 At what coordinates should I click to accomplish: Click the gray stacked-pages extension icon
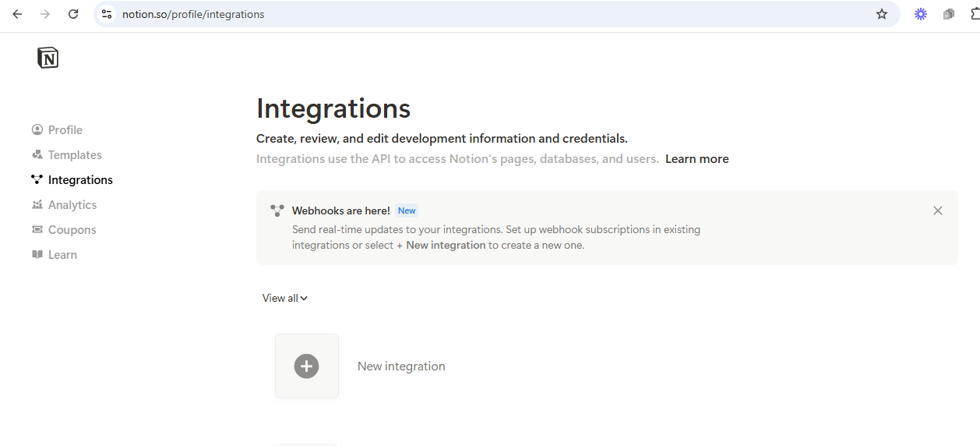pos(949,14)
